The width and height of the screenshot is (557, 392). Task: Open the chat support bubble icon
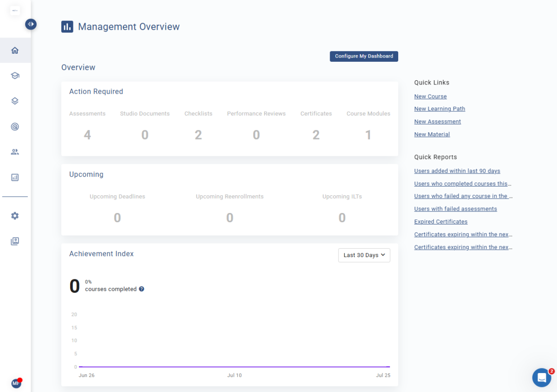pyautogui.click(x=542, y=378)
